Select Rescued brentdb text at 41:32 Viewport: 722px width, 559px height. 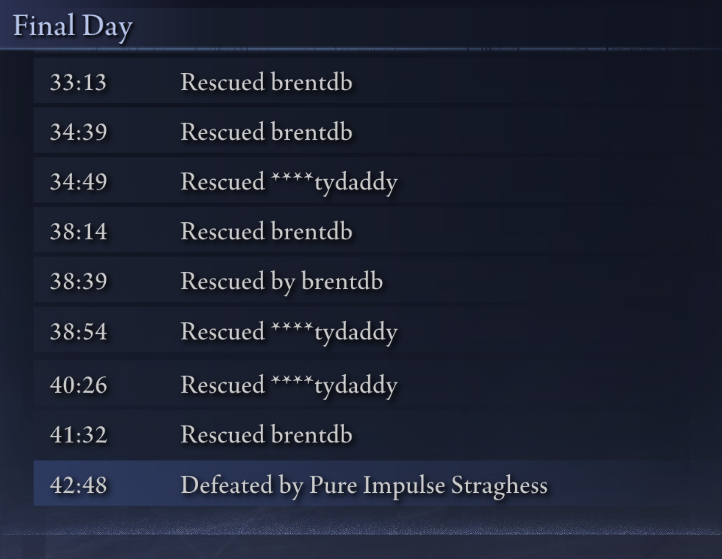[x=266, y=435]
